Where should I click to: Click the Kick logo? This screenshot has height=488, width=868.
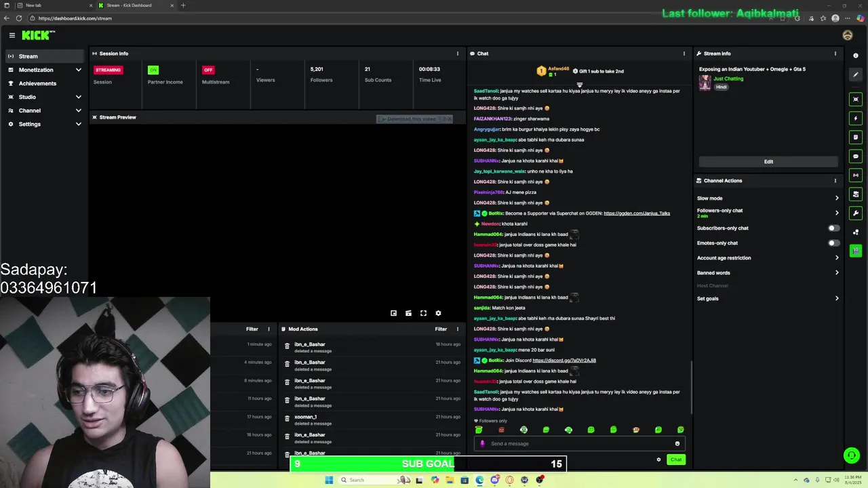[x=38, y=35]
